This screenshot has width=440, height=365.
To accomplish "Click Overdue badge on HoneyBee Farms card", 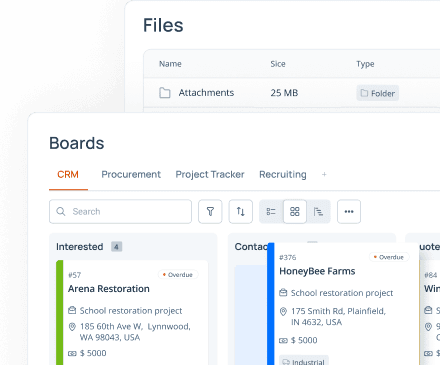I will (389, 257).
